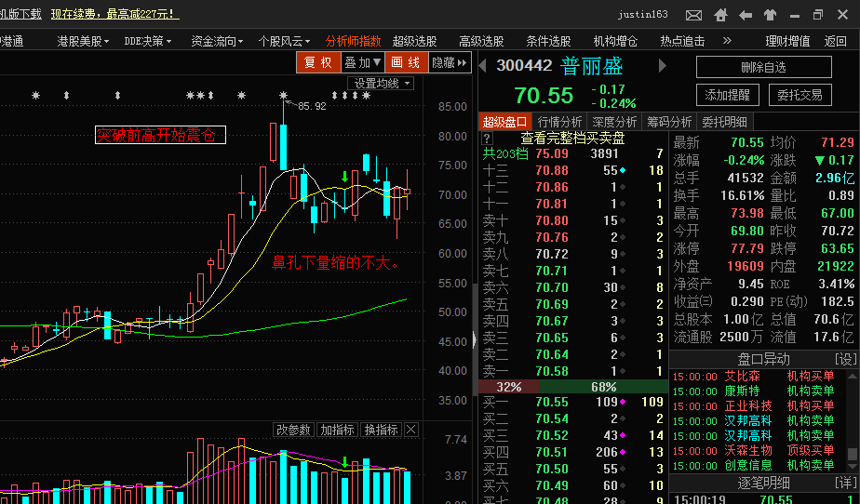This screenshot has width=860, height=504.
Task: Click the 85.92 high price marker
Action: pyautogui.click(x=312, y=106)
